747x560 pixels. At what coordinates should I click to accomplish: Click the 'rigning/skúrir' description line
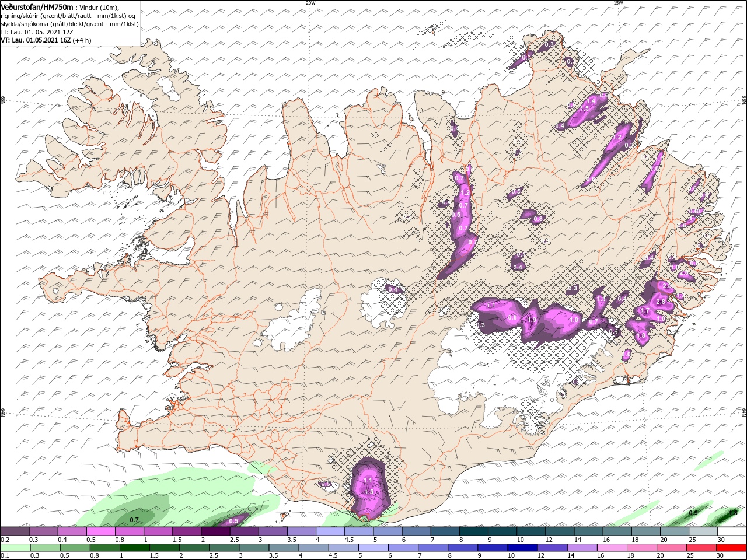(x=69, y=15)
